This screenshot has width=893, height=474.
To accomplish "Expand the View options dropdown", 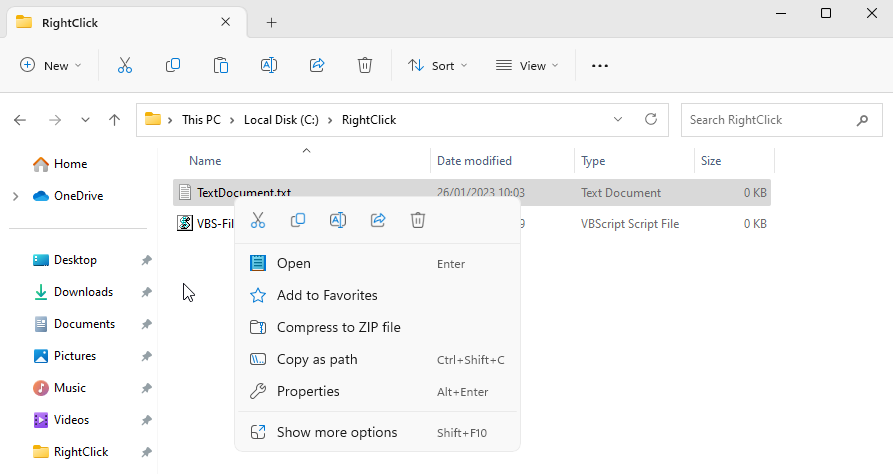I will coord(527,66).
